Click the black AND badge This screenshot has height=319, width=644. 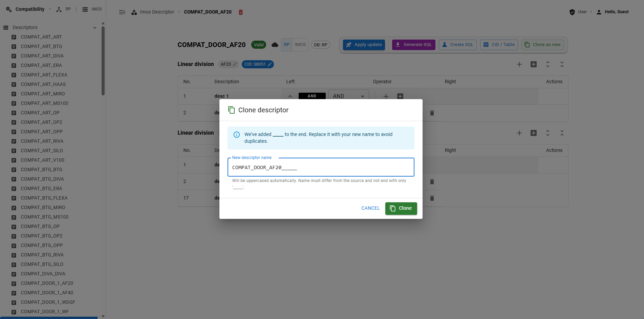312,96
